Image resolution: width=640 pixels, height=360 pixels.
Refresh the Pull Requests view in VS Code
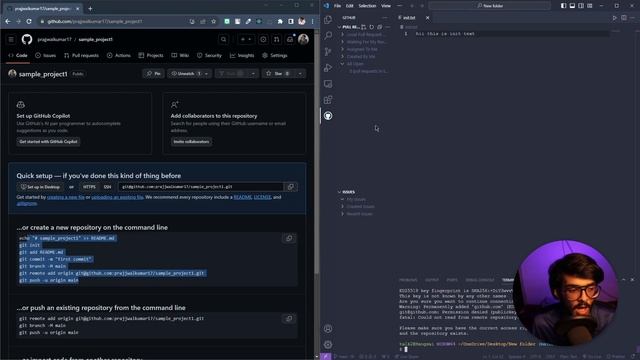coord(371,27)
